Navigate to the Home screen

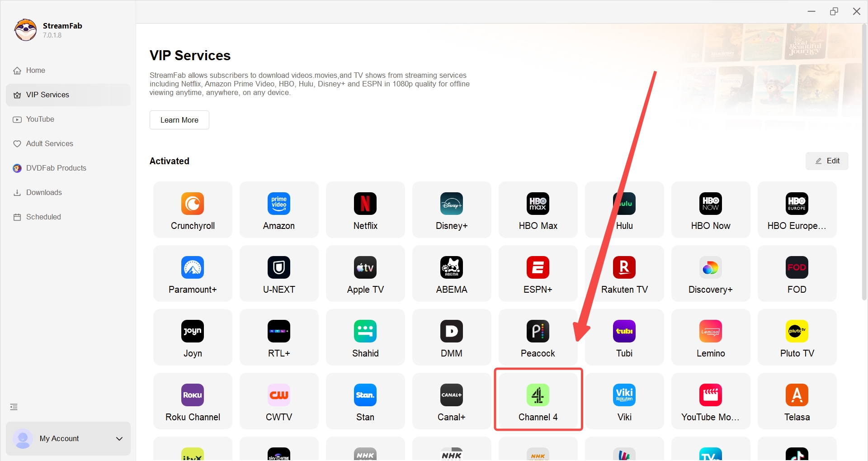coord(35,70)
